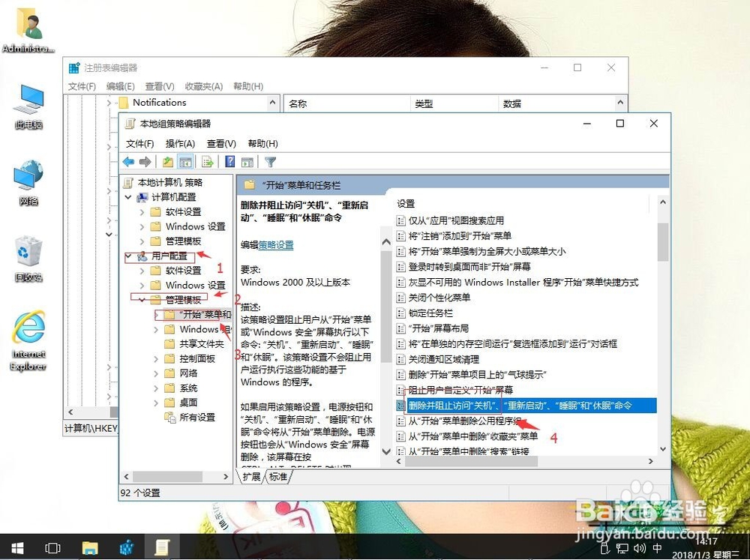
Task: Open File Explorer from the taskbar
Action: click(x=90, y=548)
